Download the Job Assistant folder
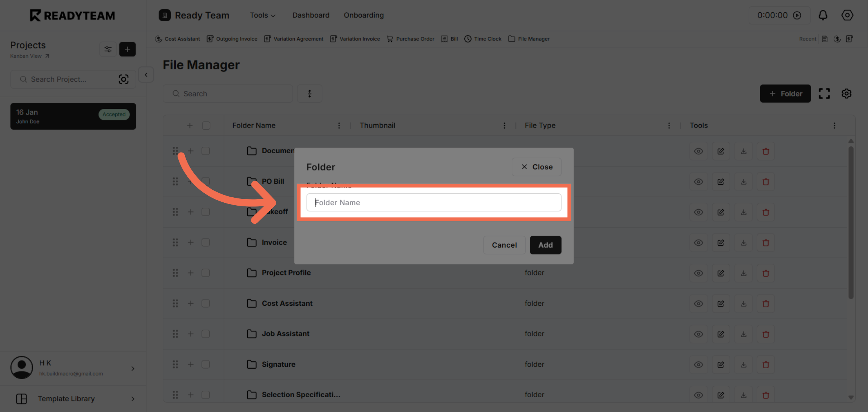Screen dimensions: 868x412 pos(743,334)
